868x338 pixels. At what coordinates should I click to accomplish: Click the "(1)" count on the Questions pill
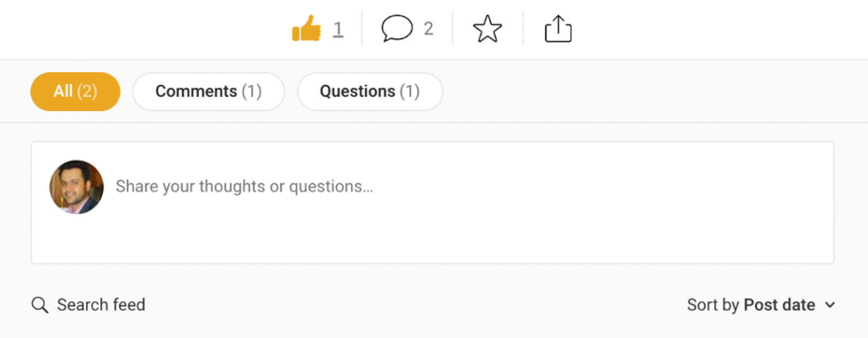point(409,91)
